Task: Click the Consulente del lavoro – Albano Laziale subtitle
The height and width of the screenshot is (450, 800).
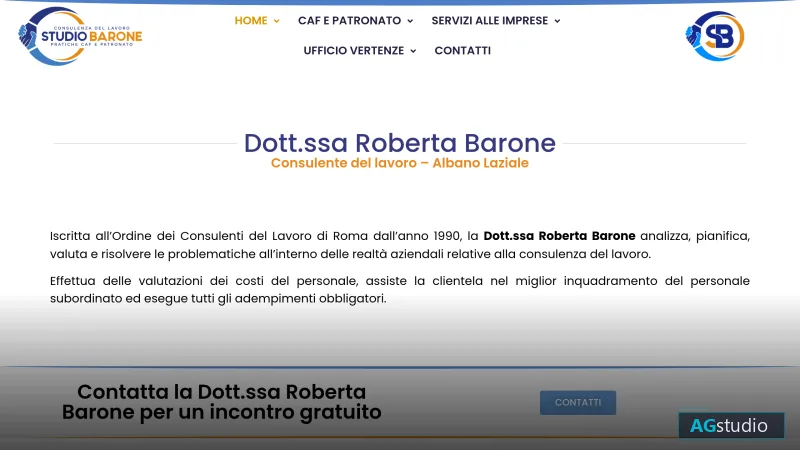Action: (399, 163)
